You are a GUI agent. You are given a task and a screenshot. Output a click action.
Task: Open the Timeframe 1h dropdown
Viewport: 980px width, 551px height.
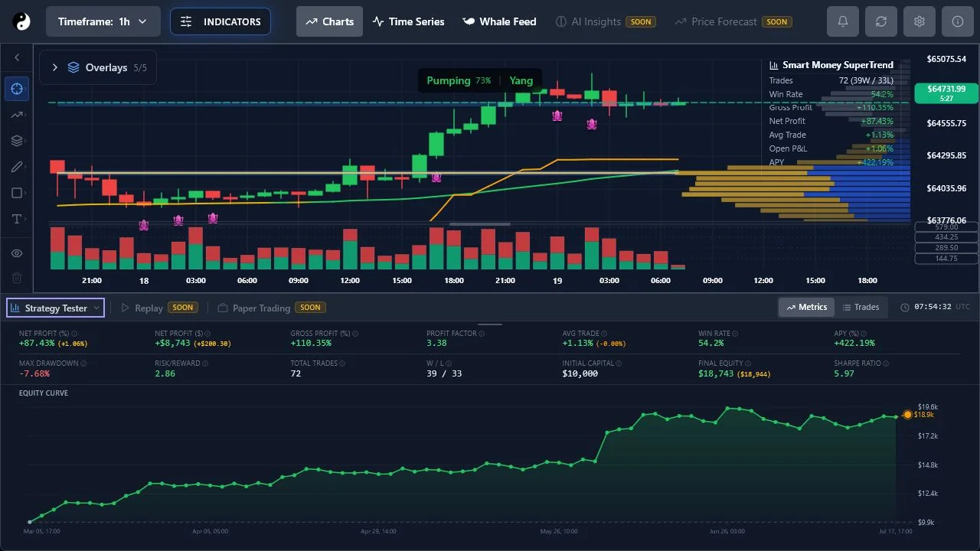[103, 21]
